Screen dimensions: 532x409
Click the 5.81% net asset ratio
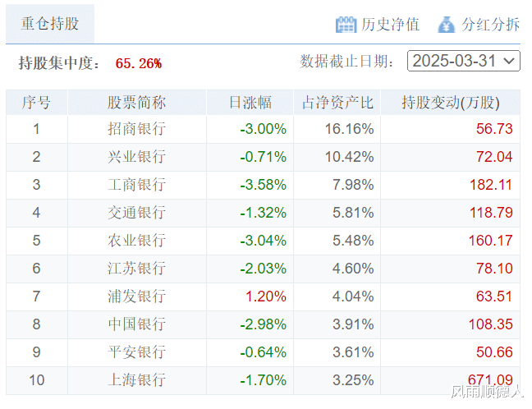click(353, 213)
